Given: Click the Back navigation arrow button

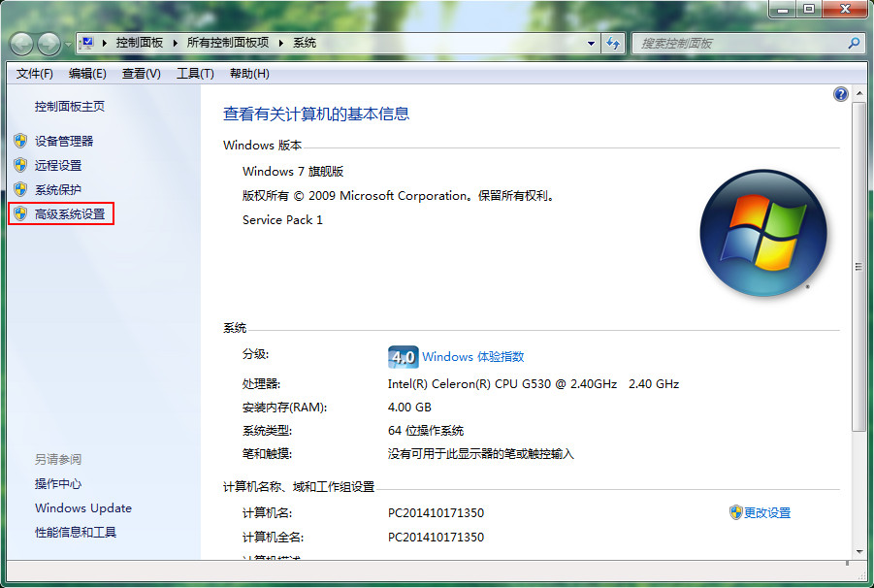Looking at the screenshot, I should point(21,44).
